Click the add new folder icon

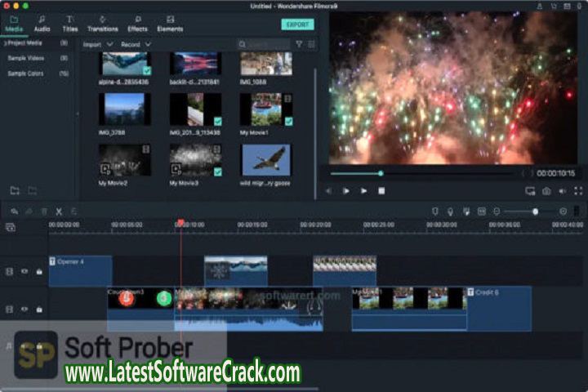(x=15, y=191)
